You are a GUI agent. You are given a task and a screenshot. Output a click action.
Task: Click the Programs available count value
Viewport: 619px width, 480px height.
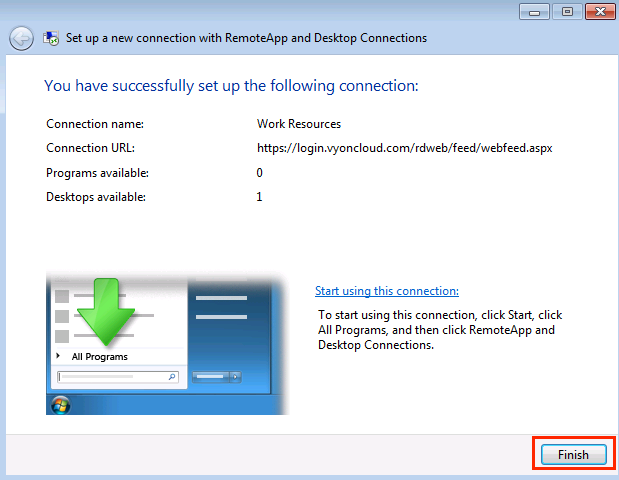coord(260,172)
